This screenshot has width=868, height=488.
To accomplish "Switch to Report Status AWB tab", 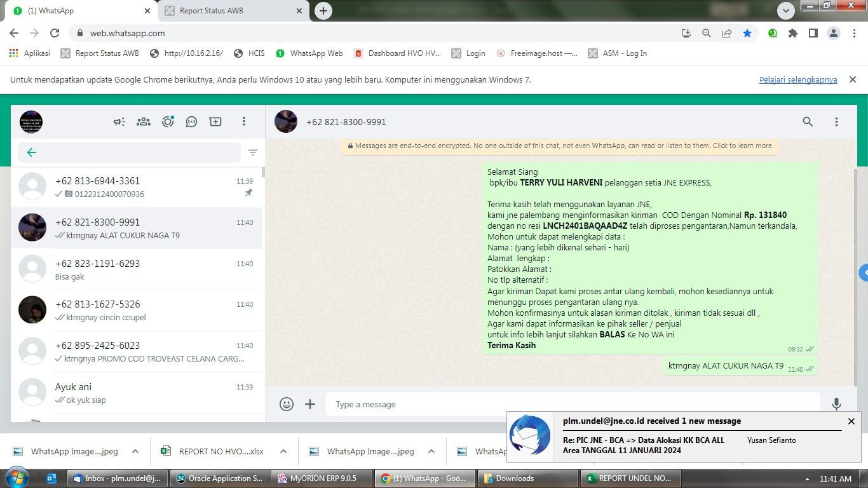I will [x=233, y=11].
